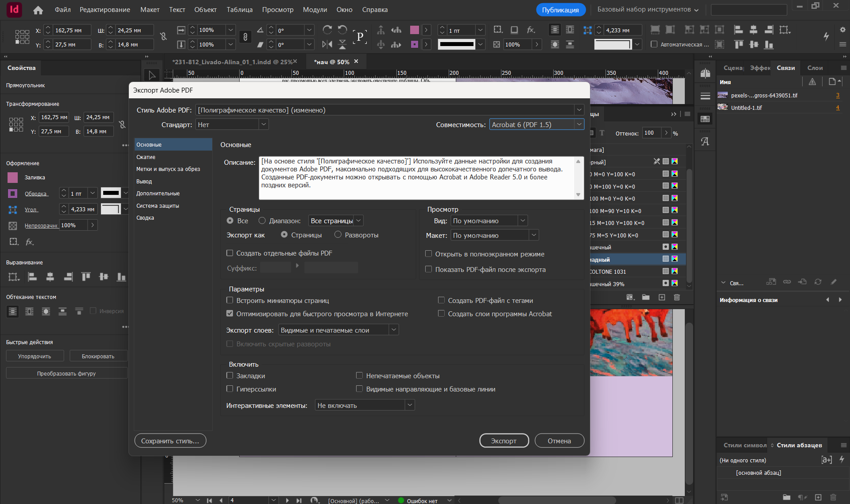
Task: Open the Links panel menu icon
Action: tap(843, 68)
